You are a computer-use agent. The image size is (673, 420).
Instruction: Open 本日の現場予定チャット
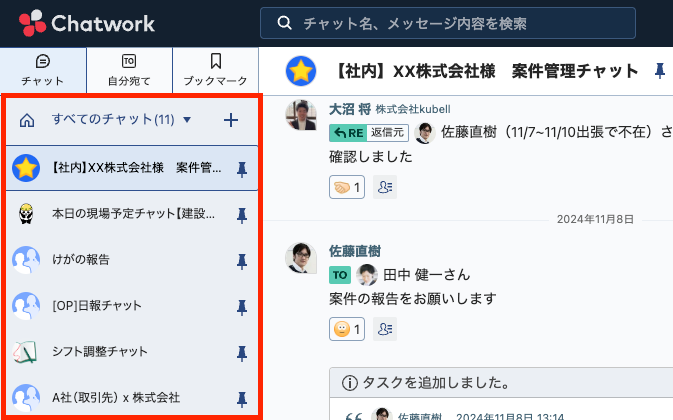(x=132, y=214)
